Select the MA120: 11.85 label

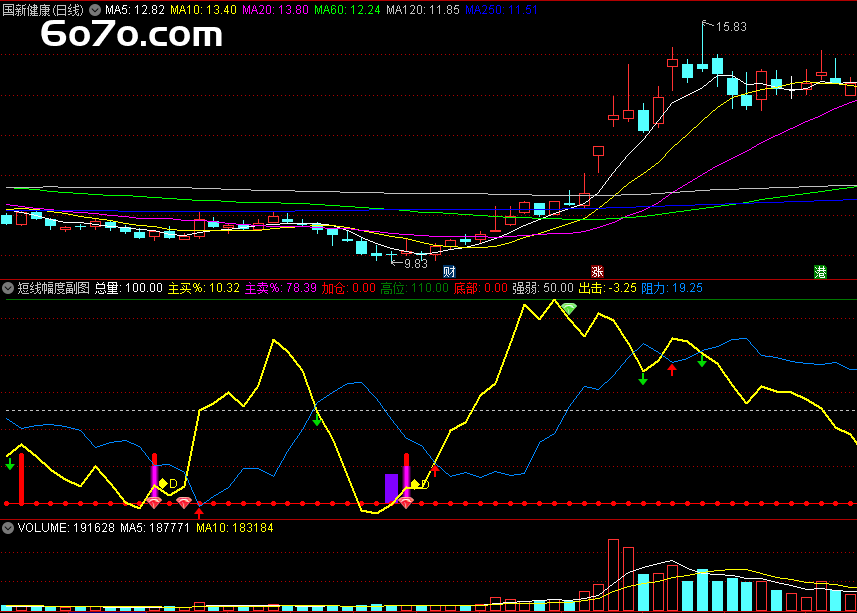click(x=422, y=10)
